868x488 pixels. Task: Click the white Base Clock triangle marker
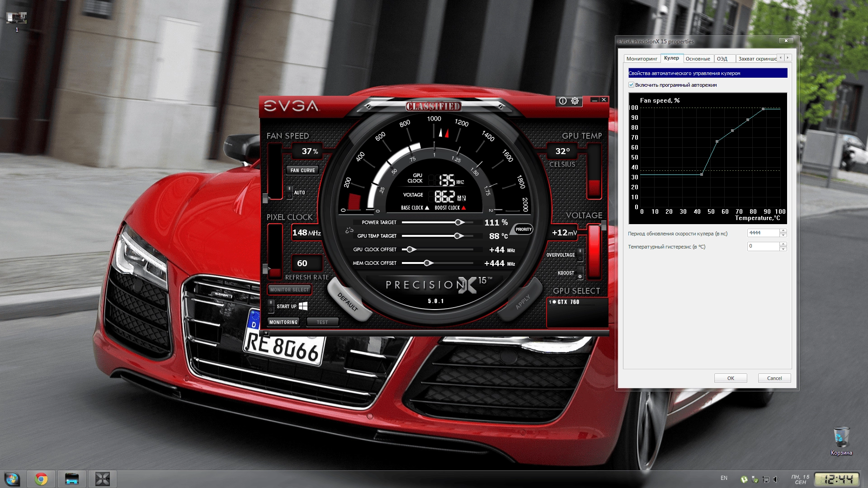pos(427,208)
